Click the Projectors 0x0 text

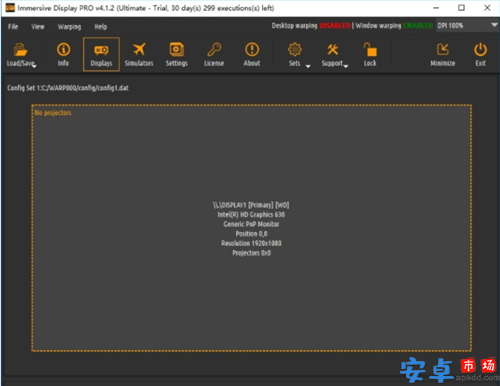(x=251, y=253)
